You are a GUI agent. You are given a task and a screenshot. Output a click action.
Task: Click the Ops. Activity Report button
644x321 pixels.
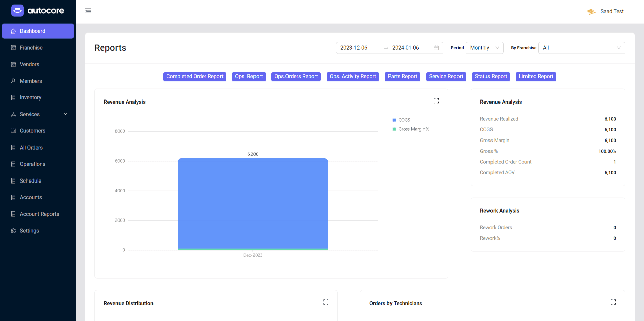pos(353,77)
